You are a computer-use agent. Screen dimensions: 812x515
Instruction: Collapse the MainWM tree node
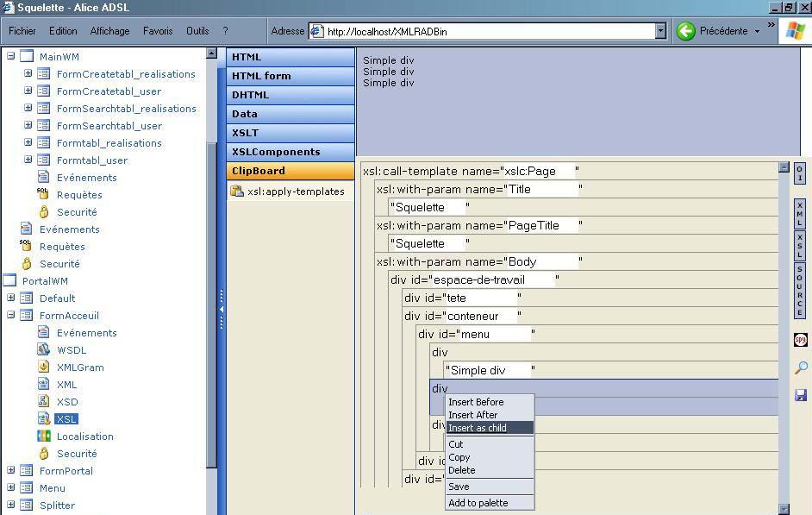(x=11, y=57)
